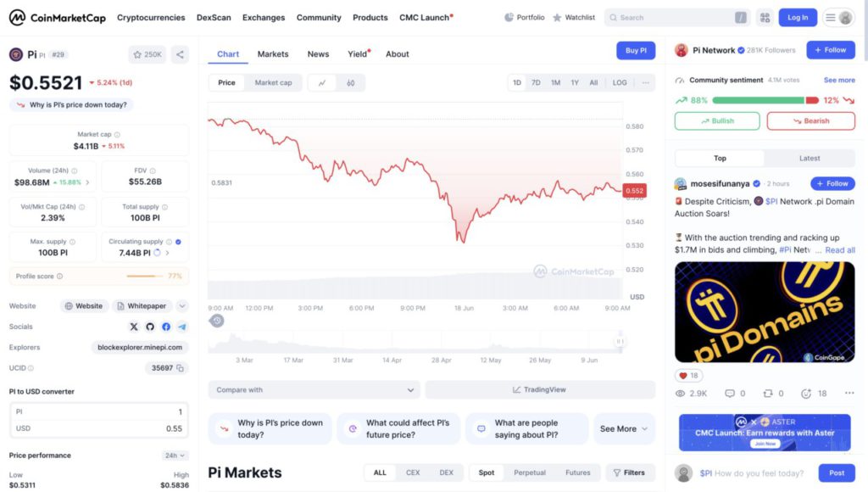This screenshot has height=492, width=868.
Task: Click the Search input field
Action: click(674, 17)
